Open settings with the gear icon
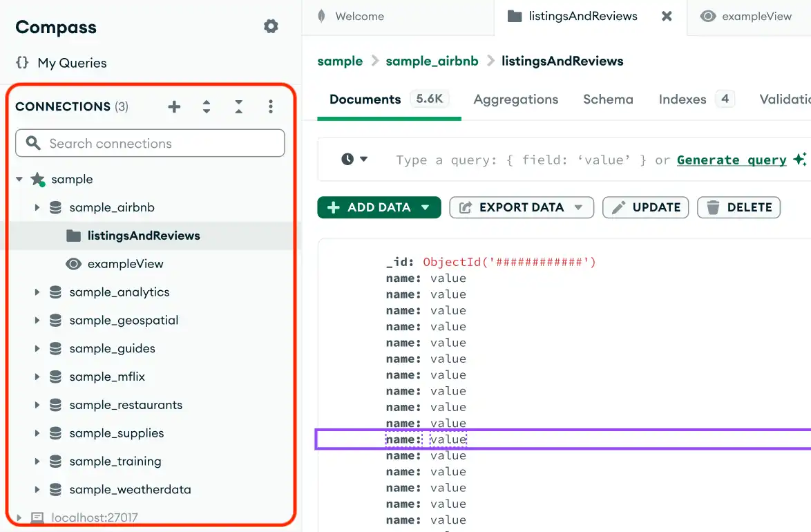 click(271, 26)
